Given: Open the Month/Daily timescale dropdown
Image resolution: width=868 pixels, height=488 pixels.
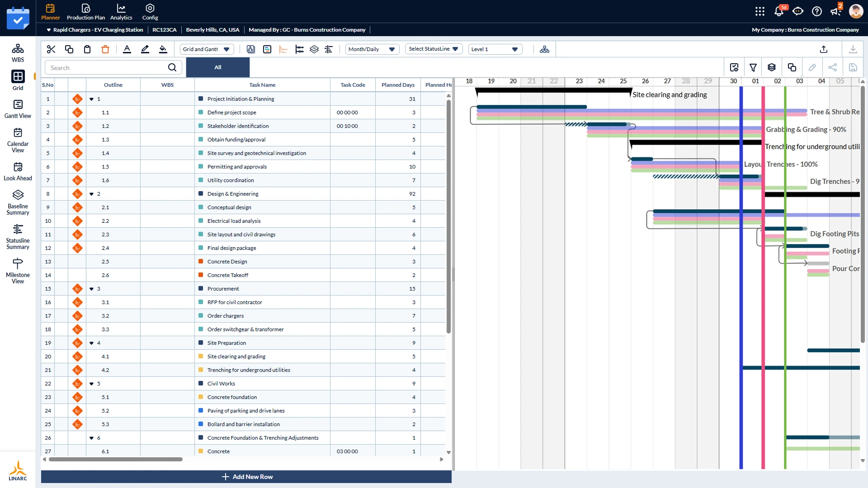Looking at the screenshot, I should pyautogui.click(x=372, y=49).
